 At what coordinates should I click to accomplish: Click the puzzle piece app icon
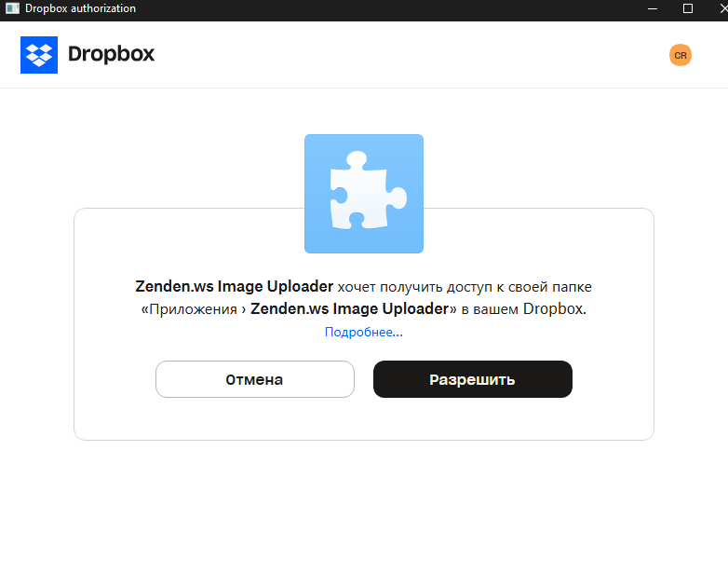364,194
